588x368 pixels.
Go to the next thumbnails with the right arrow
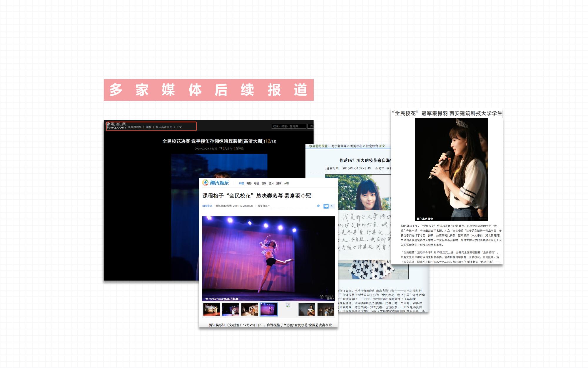[x=332, y=310]
